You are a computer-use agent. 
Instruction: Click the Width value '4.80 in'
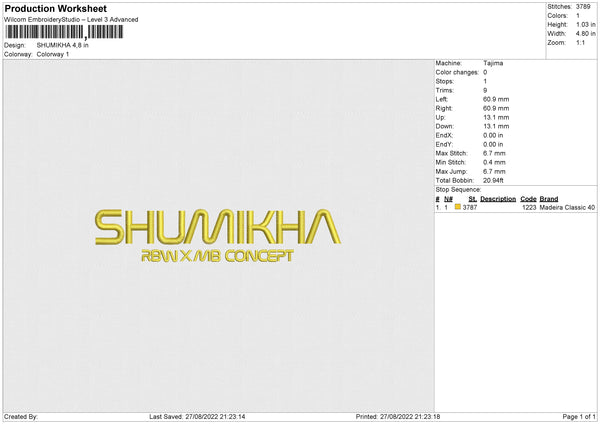pos(586,34)
